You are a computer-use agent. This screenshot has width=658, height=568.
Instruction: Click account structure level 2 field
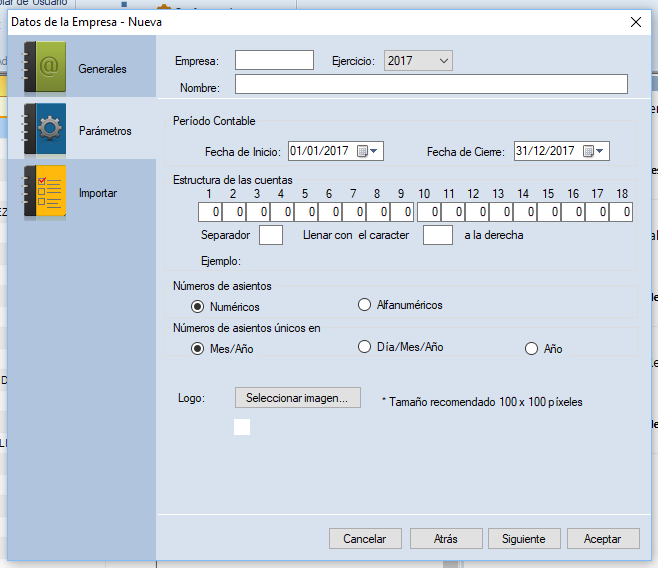(234, 212)
